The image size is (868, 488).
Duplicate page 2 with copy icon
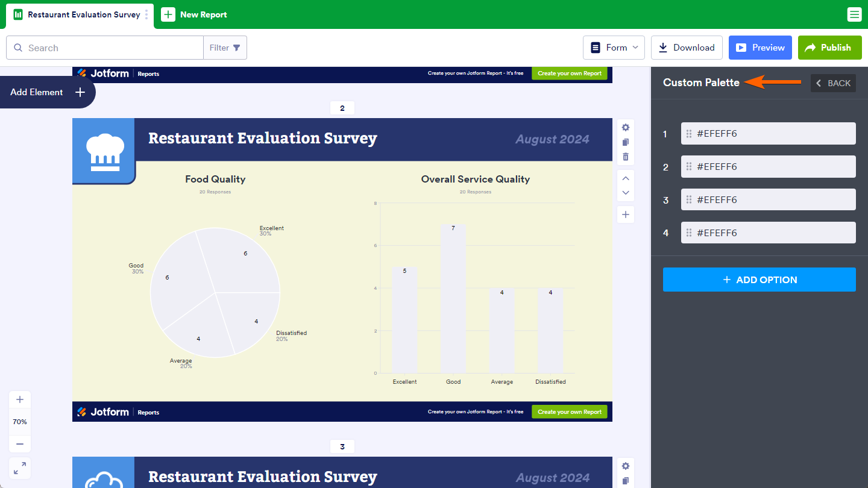click(626, 142)
